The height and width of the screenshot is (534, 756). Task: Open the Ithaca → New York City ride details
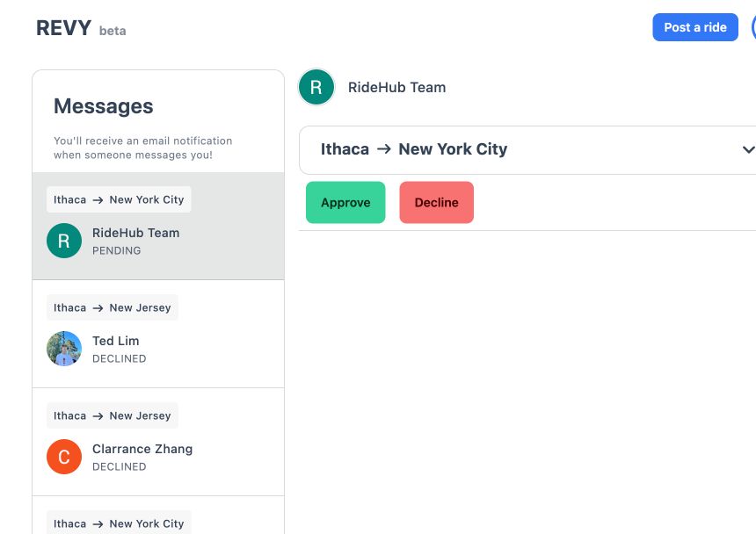pyautogui.click(x=527, y=150)
